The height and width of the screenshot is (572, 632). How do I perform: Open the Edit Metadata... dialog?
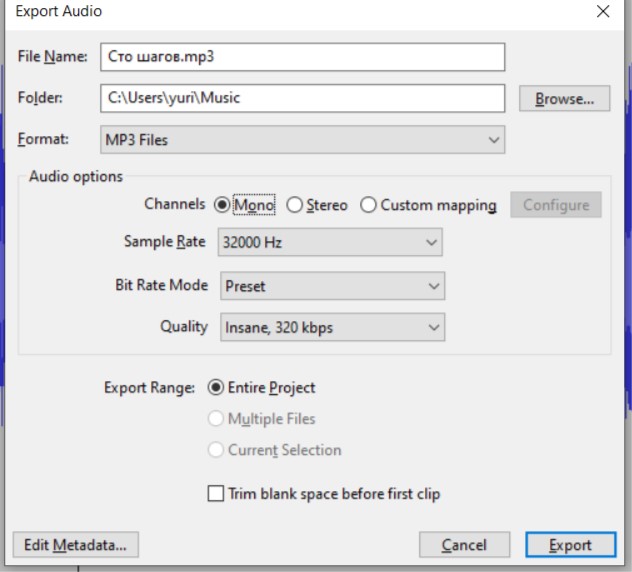[x=75, y=545]
